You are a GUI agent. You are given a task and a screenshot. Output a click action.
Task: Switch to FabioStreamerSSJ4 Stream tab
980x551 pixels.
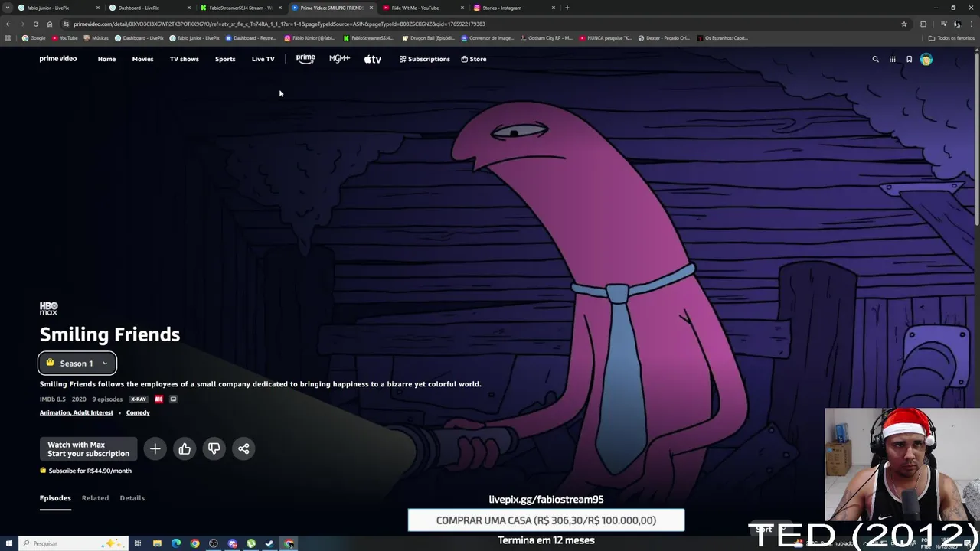240,8
